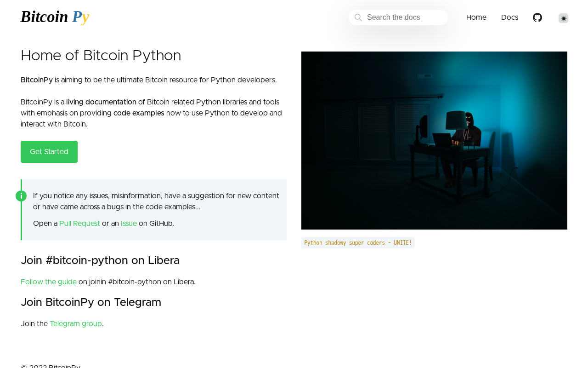Open the Pull Request link

[x=79, y=224]
